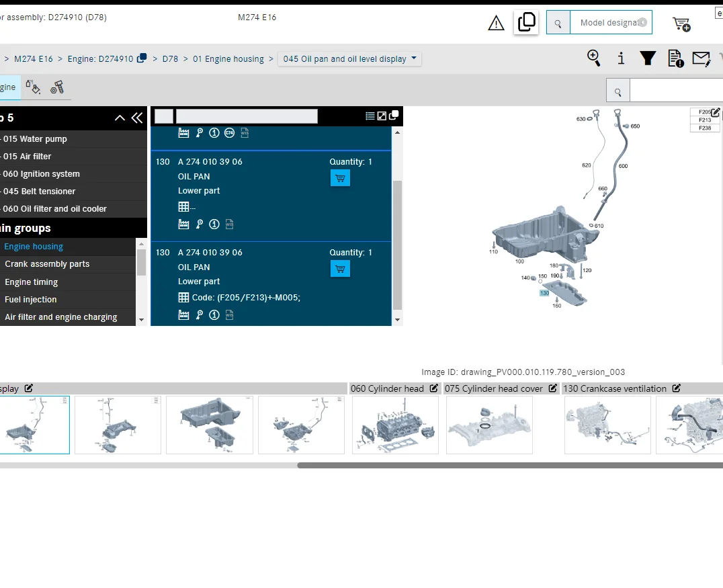
Task: Select Fuel injection main group
Action: [x=30, y=299]
